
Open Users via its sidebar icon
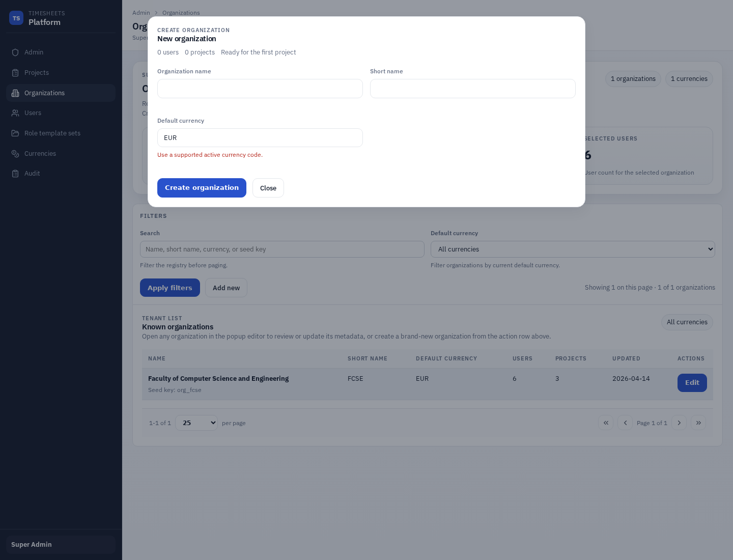(x=15, y=113)
